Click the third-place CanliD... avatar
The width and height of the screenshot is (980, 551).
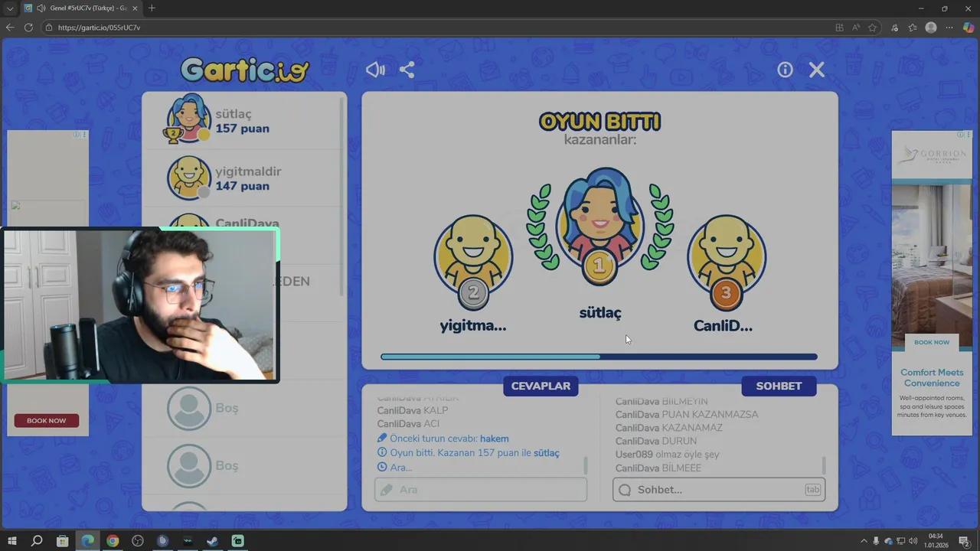pyautogui.click(x=726, y=262)
